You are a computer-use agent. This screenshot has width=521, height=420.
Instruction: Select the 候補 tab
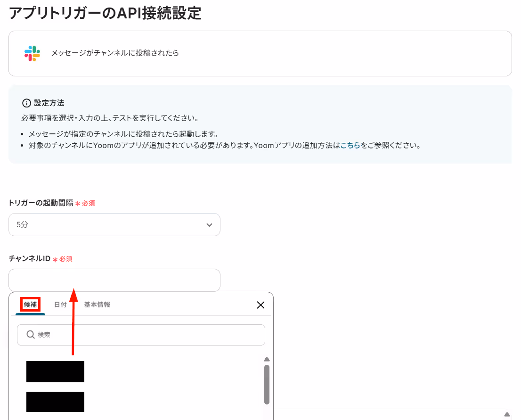[x=30, y=305]
